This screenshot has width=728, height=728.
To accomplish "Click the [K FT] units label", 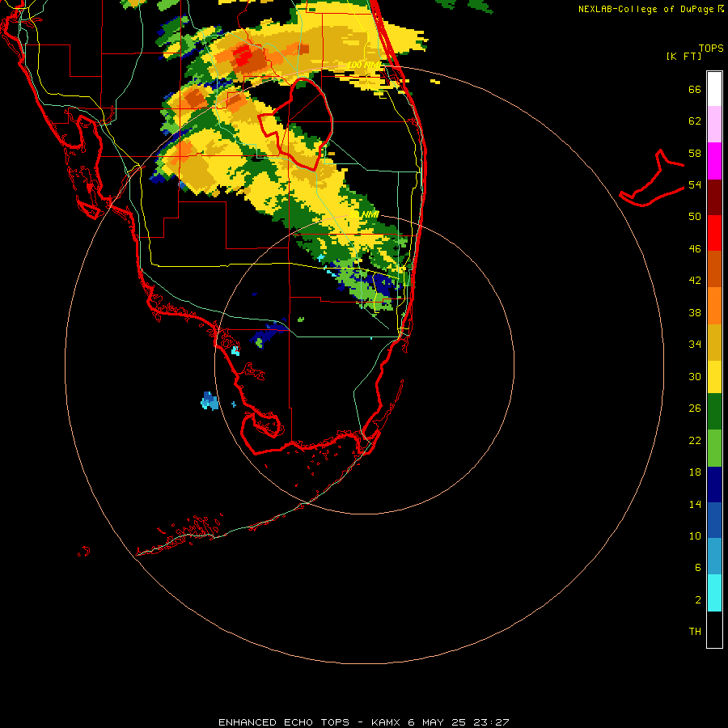I will coord(684,57).
